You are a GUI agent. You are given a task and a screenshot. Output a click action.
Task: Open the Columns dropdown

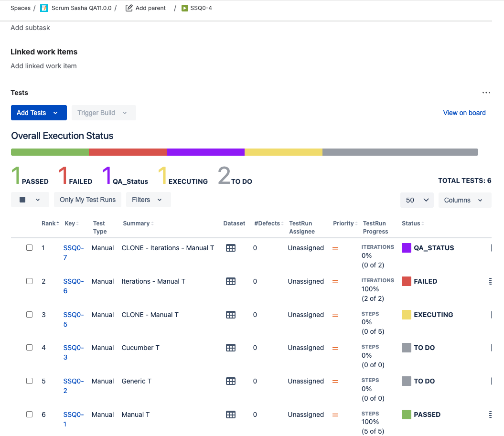[x=465, y=200]
